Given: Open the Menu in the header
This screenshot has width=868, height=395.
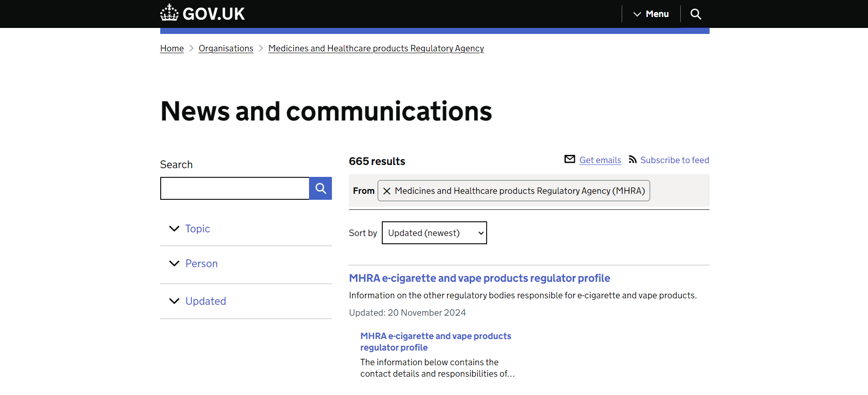Looking at the screenshot, I should click(651, 14).
